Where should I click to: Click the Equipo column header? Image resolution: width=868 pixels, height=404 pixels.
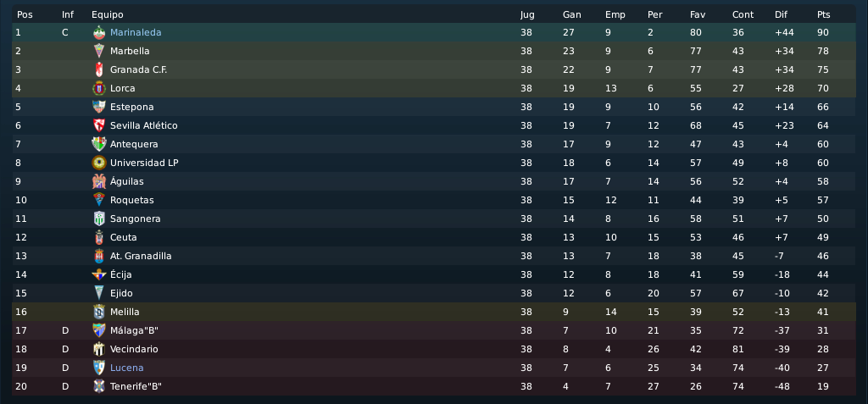(108, 15)
